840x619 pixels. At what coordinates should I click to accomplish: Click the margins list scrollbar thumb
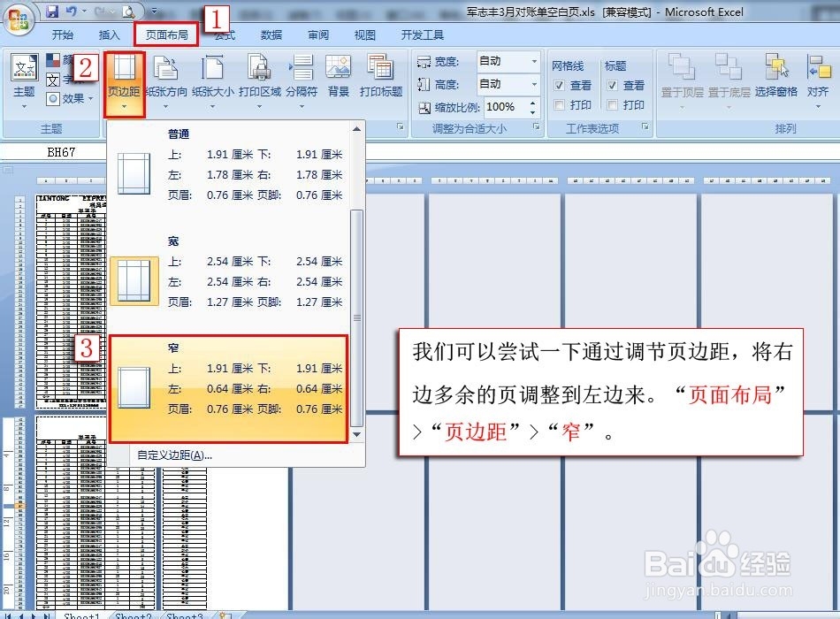357,317
